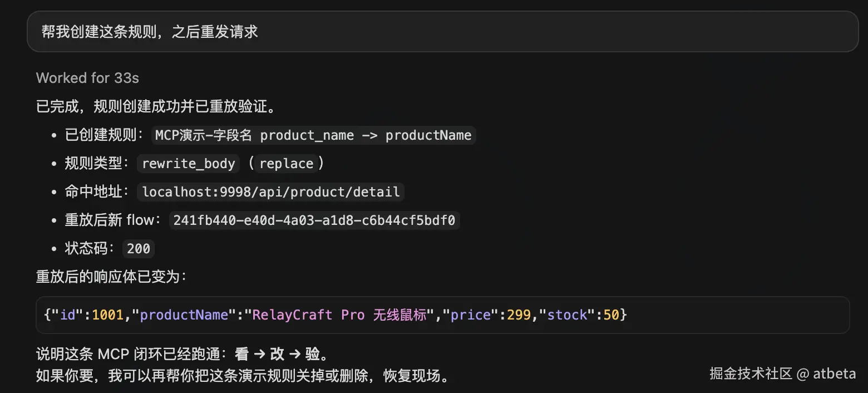Click the JSON response code block
Image resolution: width=868 pixels, height=393 pixels.
point(442,315)
